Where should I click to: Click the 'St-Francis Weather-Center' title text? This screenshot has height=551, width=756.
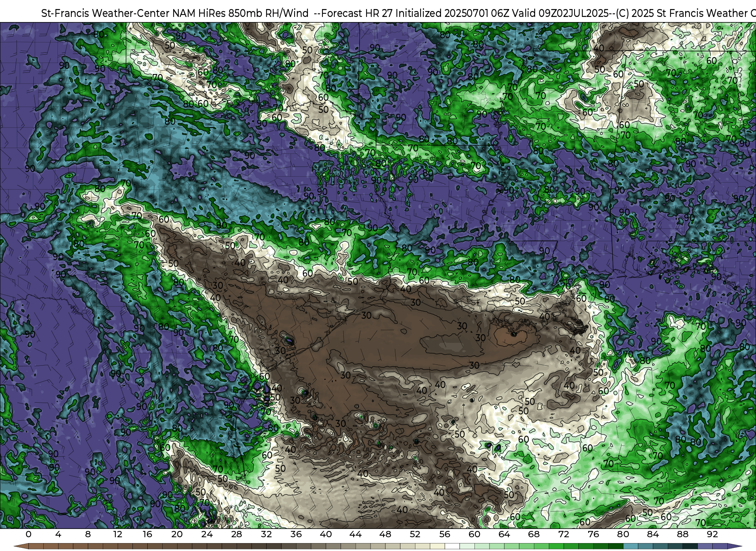105,13
